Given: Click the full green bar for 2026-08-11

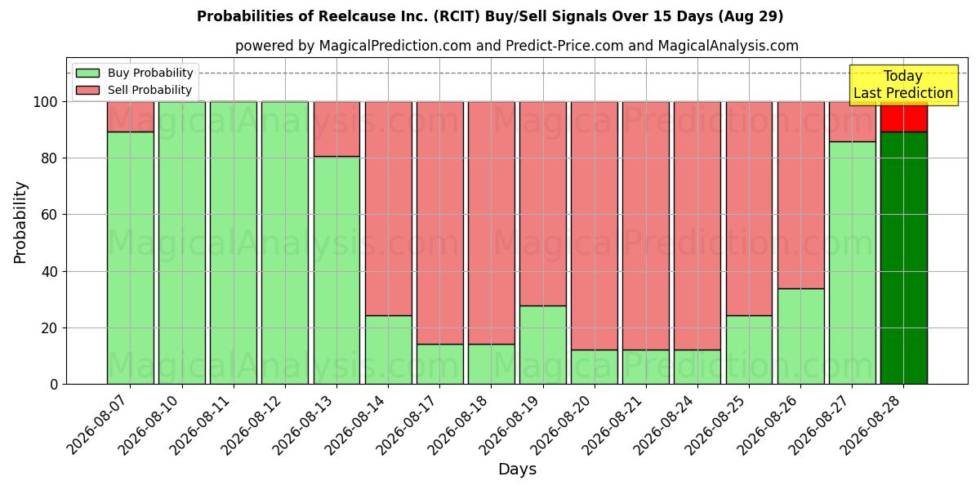Looking at the screenshot, I should [234, 243].
